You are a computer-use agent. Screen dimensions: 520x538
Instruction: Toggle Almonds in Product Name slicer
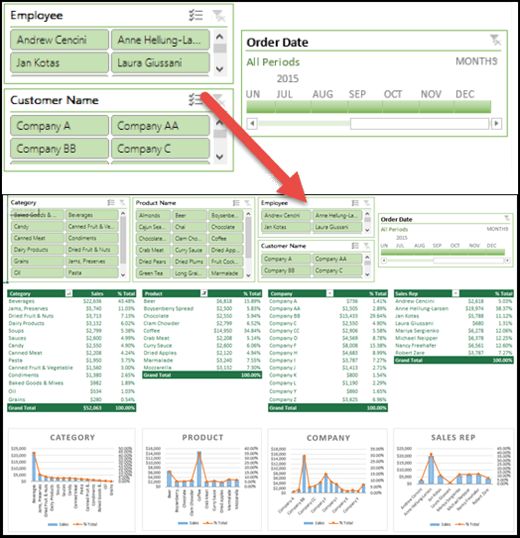tap(153, 215)
